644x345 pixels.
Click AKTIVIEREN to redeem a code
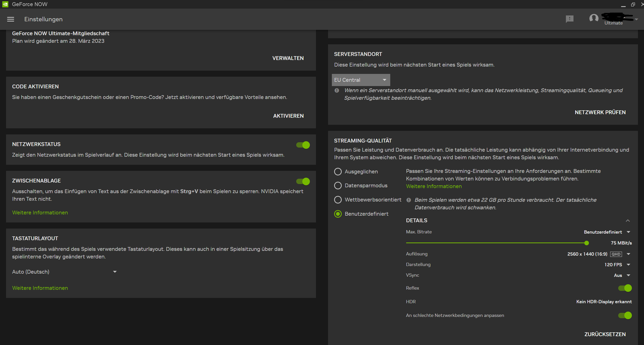coord(289,116)
